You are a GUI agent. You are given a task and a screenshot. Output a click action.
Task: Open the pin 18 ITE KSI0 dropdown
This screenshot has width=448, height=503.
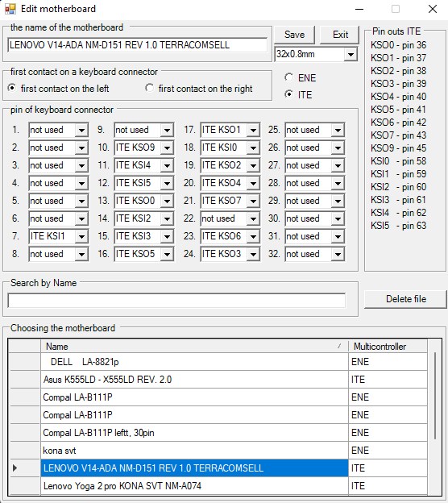pyautogui.click(x=253, y=148)
